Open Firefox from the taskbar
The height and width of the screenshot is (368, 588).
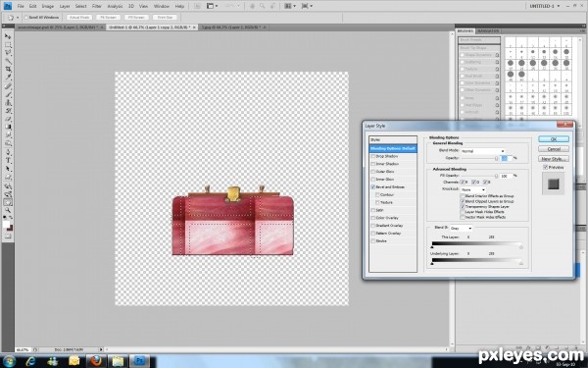tap(96, 361)
